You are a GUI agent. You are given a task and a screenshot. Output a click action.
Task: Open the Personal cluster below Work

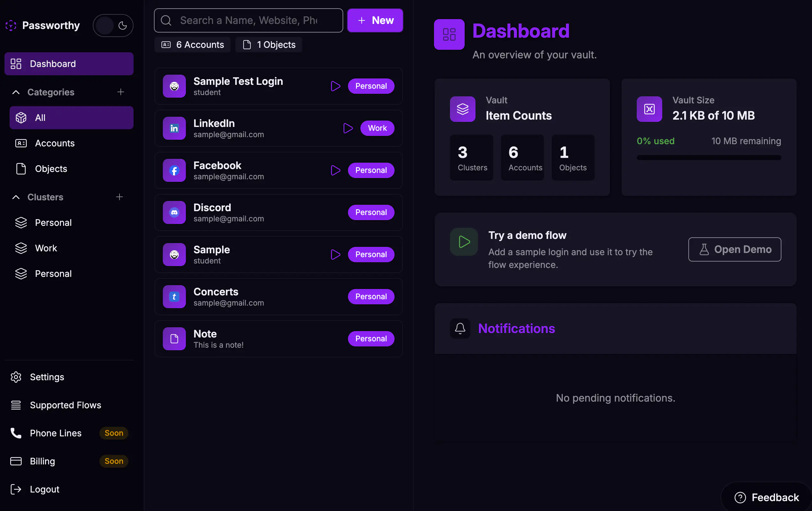click(x=71, y=274)
